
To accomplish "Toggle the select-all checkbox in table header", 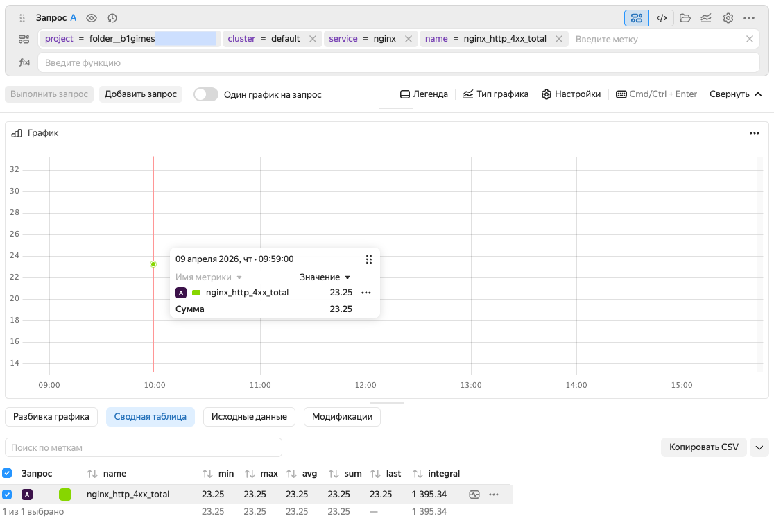I will (x=7, y=473).
